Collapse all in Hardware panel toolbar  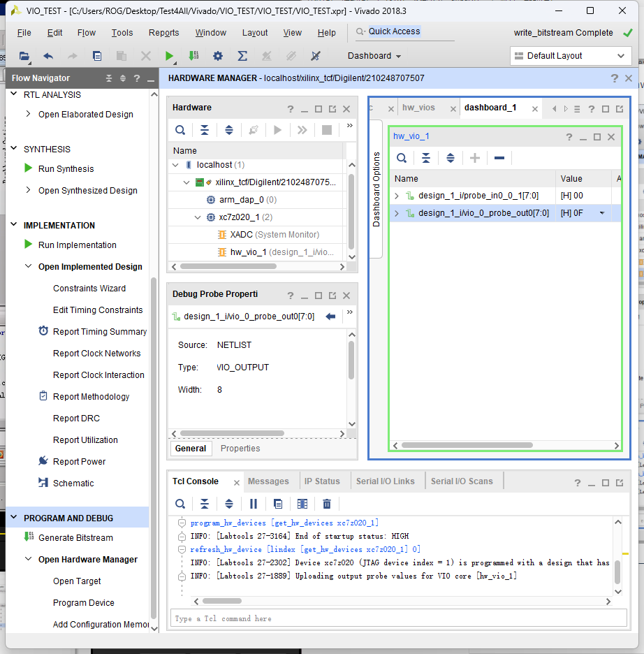click(x=204, y=130)
